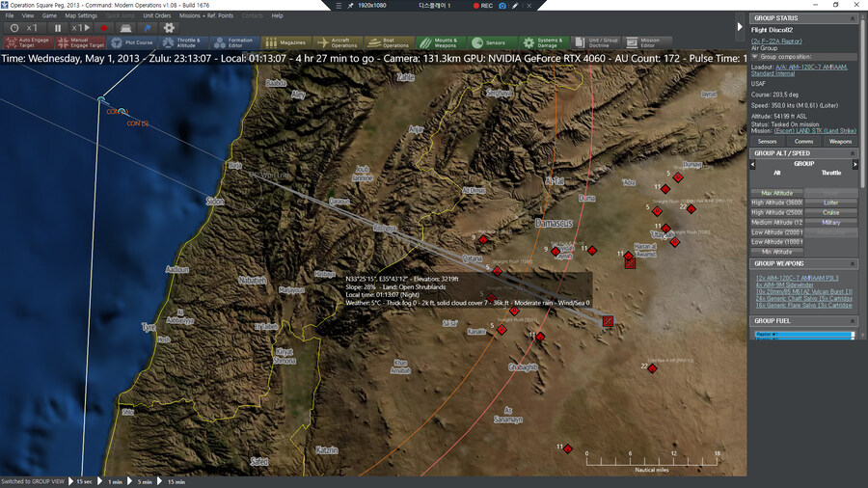Open Plot Course
This screenshot has width=868, height=488.
133,42
